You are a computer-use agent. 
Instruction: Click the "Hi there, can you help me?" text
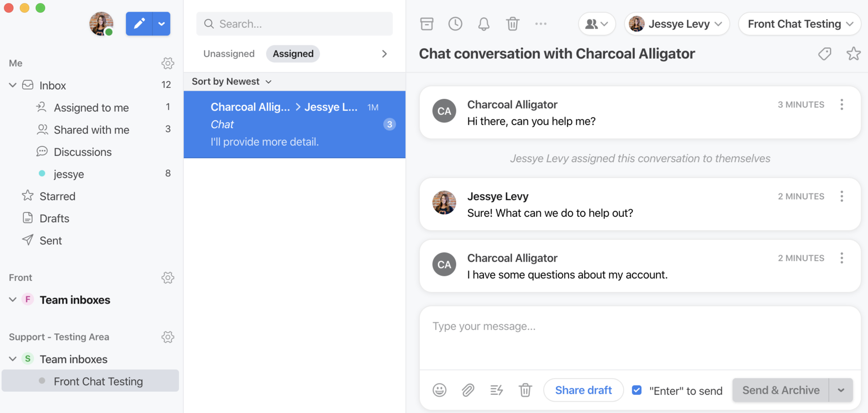[x=531, y=122]
